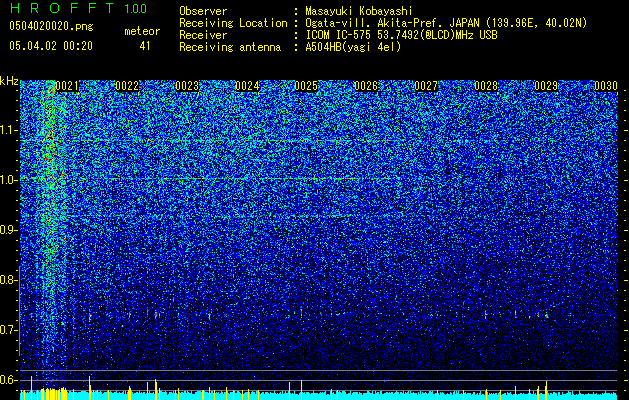Click the 1.1 kHz axis label
The image size is (629, 400).
pyautogui.click(x=9, y=130)
